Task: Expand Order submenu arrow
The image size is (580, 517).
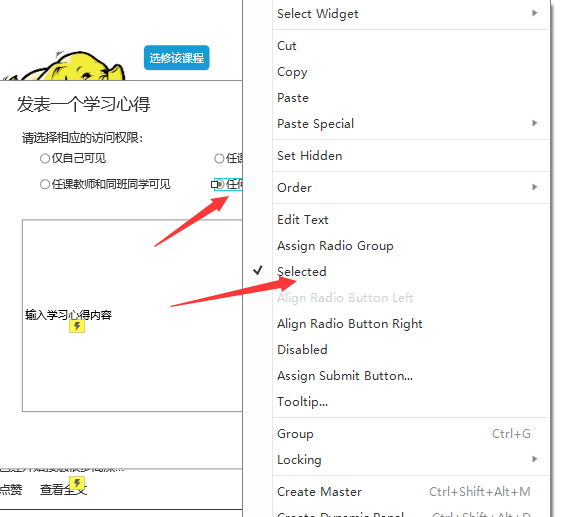Action: [x=535, y=187]
